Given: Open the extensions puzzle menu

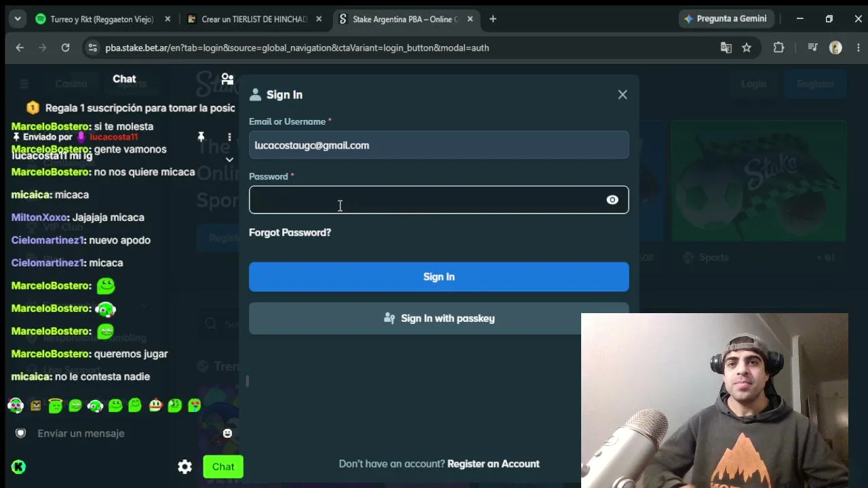Looking at the screenshot, I should point(778,47).
